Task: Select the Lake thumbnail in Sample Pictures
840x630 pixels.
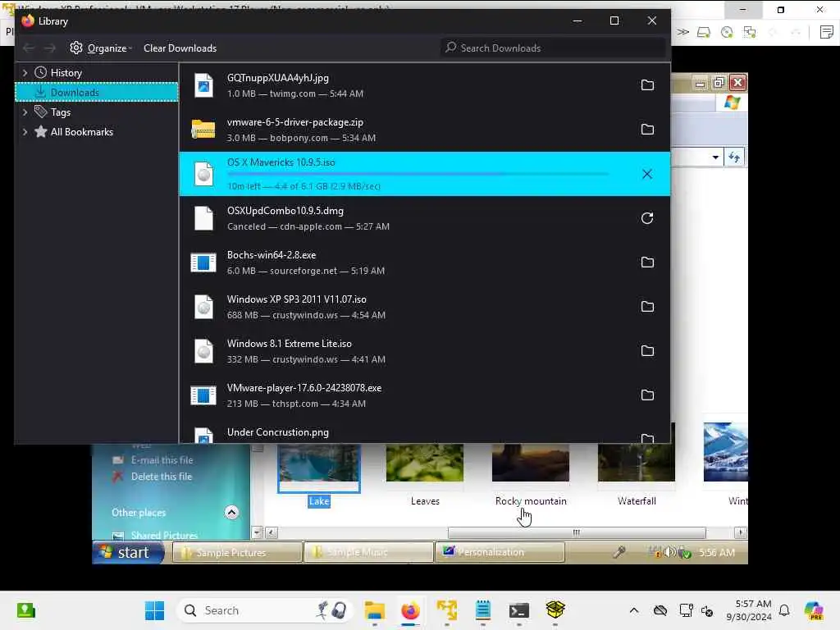Action: point(319,467)
